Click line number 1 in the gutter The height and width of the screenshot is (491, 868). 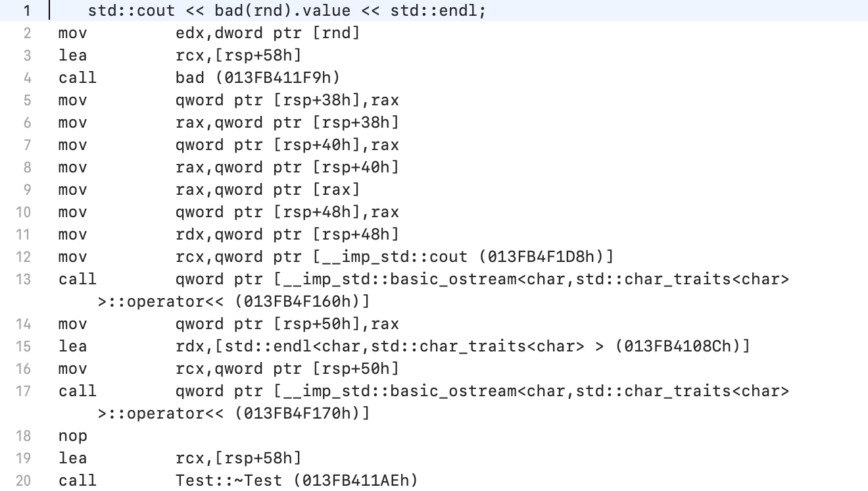(x=26, y=11)
